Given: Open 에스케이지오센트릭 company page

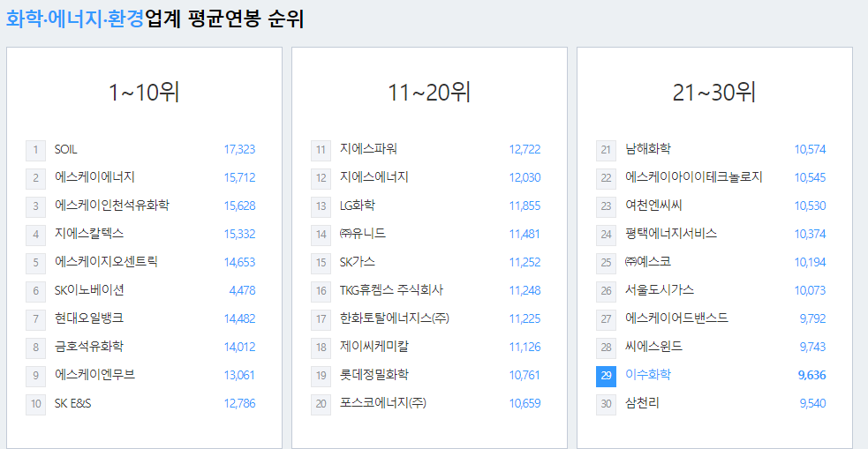Looking at the screenshot, I should point(106,262).
